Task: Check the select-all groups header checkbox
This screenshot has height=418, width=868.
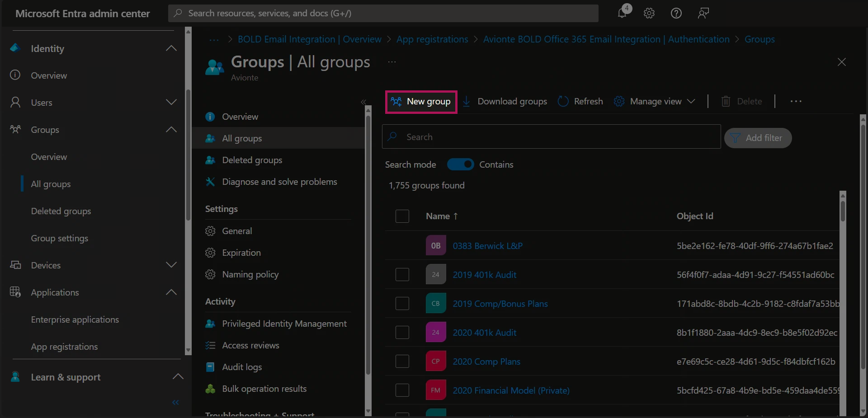Action: pos(402,216)
